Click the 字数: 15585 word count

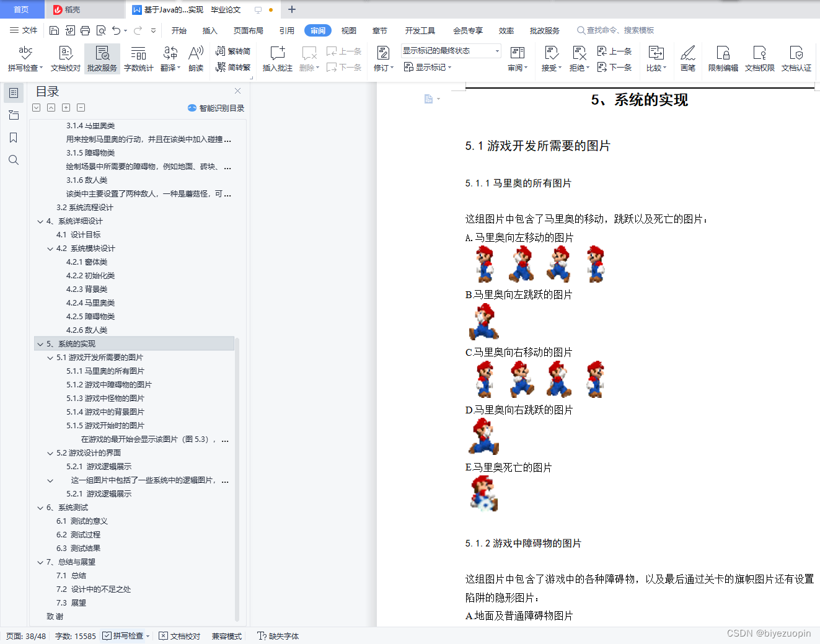76,636
